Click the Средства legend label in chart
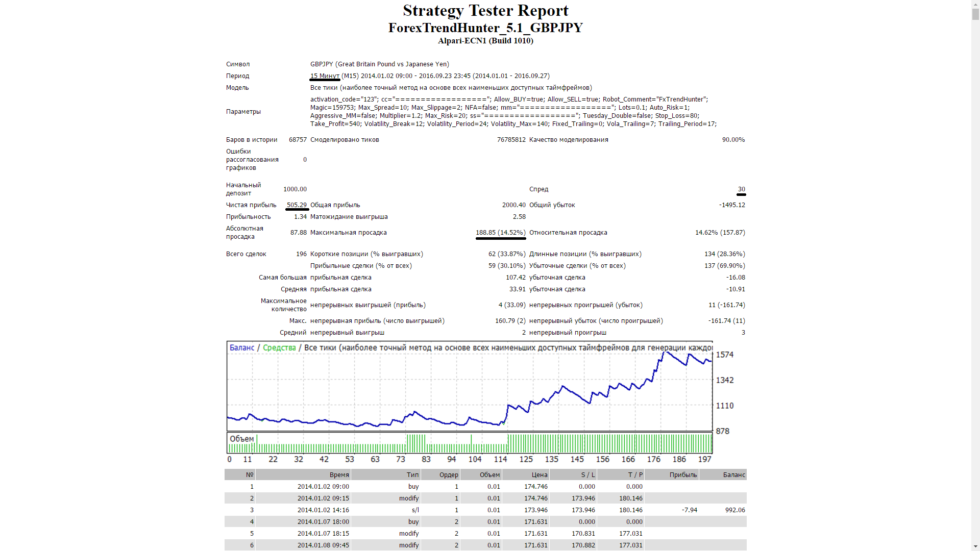980x551 pixels. (x=279, y=348)
